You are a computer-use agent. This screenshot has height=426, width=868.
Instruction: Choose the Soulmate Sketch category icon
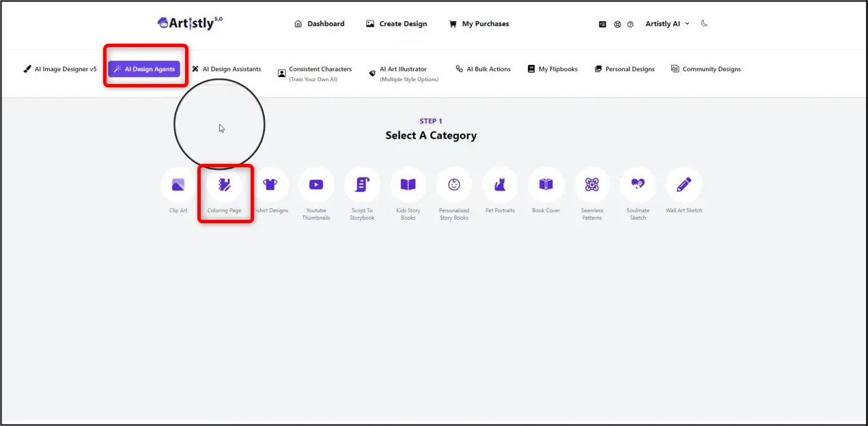point(638,185)
